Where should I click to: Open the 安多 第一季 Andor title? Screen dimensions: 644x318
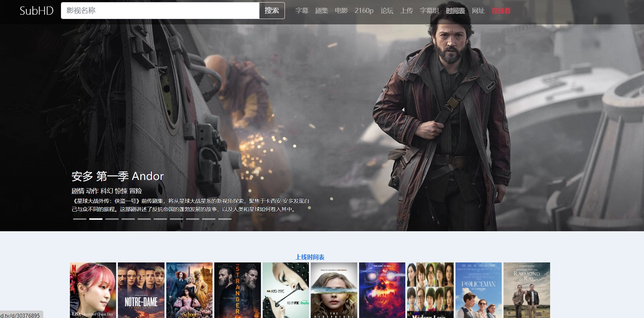[118, 176]
